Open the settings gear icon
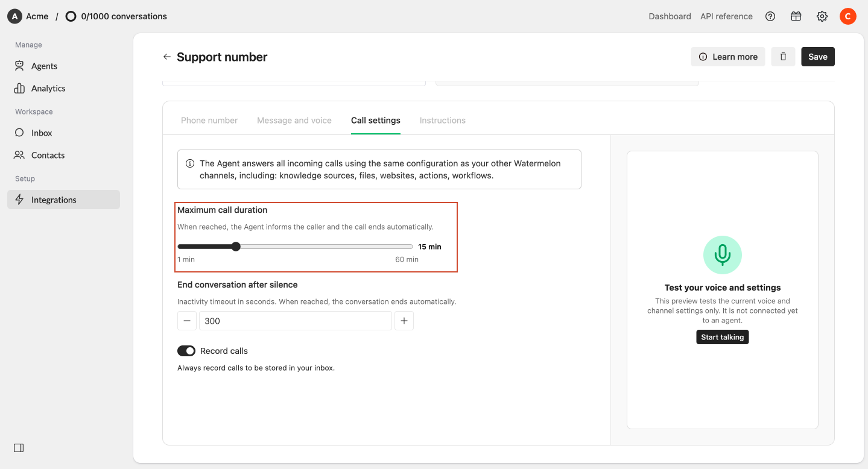 [x=822, y=16]
